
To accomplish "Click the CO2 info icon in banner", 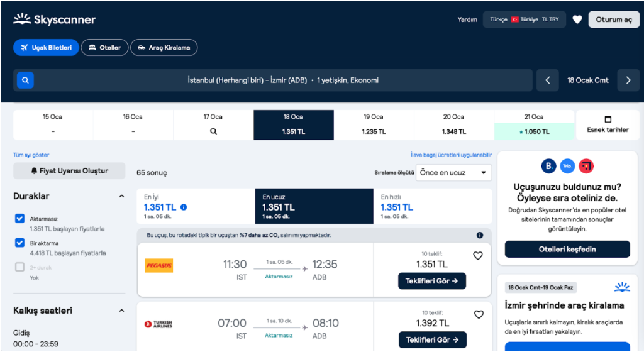I will (479, 235).
